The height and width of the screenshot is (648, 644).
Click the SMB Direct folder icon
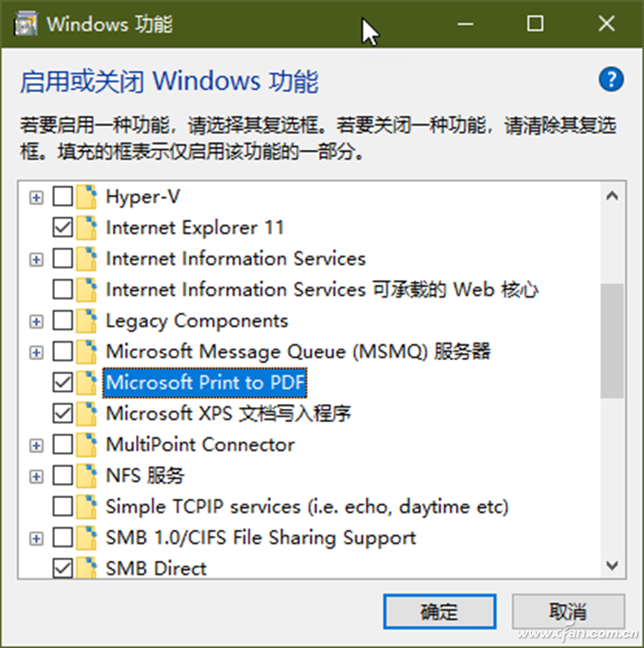tap(87, 569)
